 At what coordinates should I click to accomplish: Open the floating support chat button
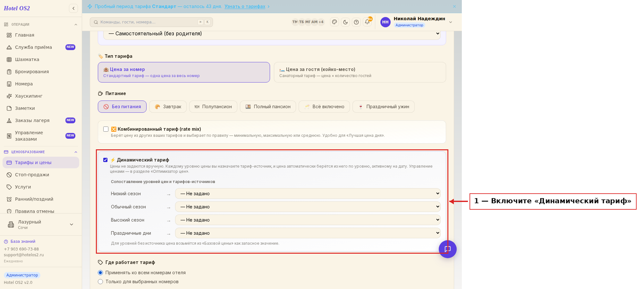448,249
